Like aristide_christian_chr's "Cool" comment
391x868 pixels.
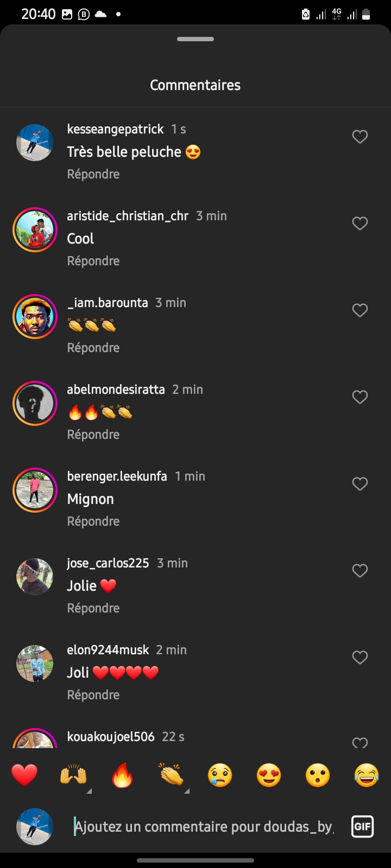pos(360,224)
